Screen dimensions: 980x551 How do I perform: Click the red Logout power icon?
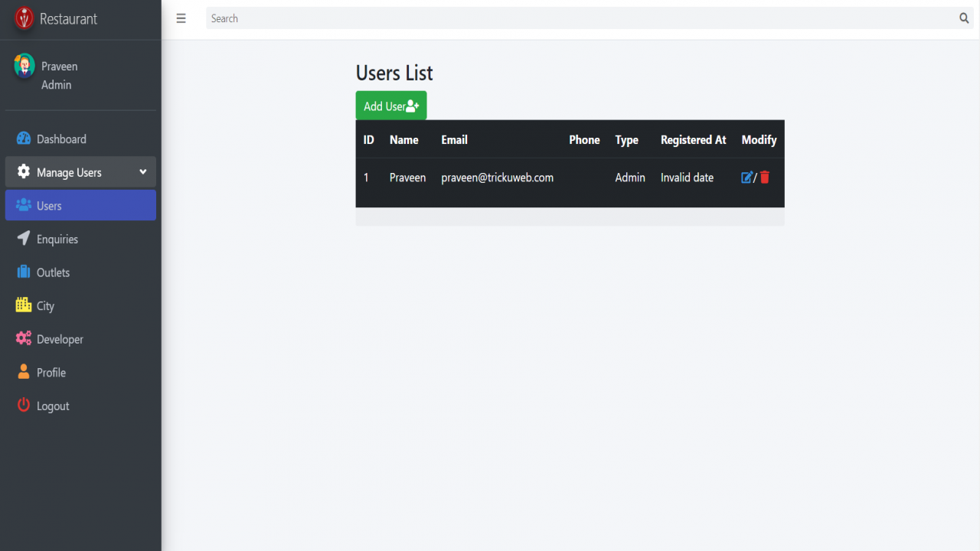24,405
